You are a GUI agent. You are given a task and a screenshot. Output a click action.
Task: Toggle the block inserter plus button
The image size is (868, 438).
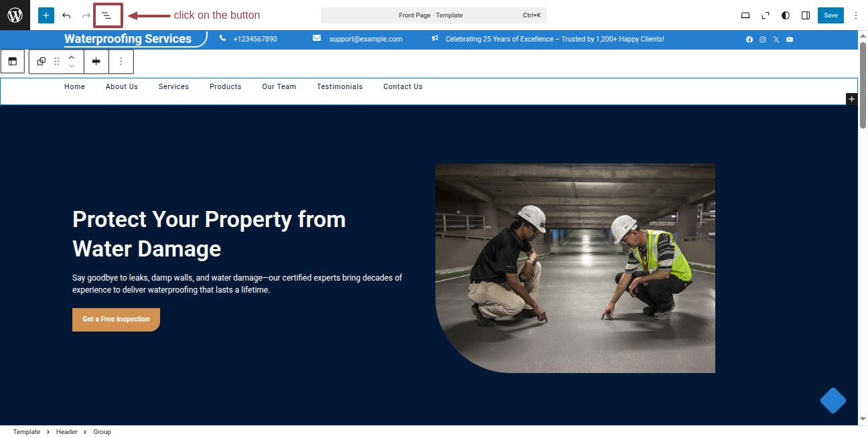[x=46, y=15]
